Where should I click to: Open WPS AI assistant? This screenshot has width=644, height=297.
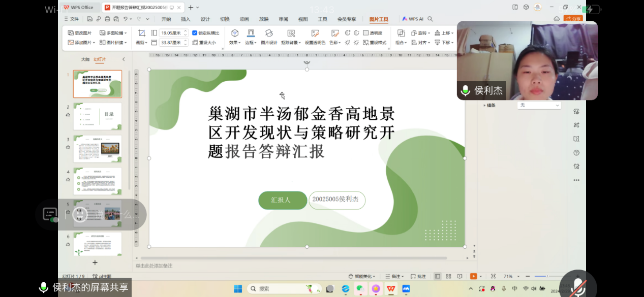[412, 19]
